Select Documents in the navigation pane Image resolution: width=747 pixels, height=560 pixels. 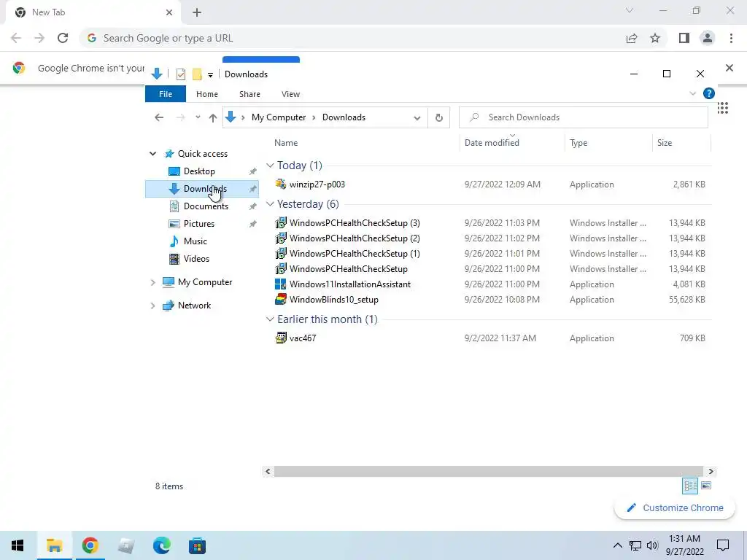206,206
